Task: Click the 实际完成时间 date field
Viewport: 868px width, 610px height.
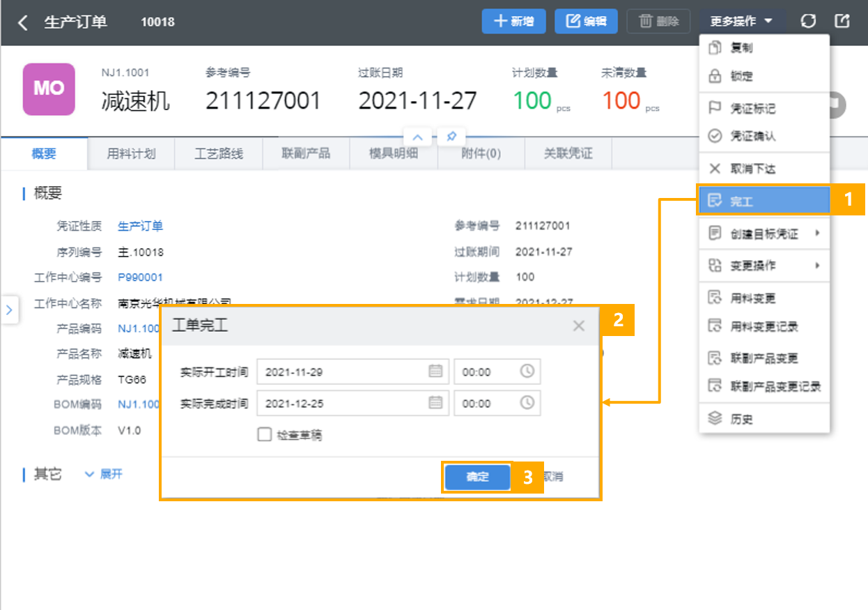Action: point(352,404)
